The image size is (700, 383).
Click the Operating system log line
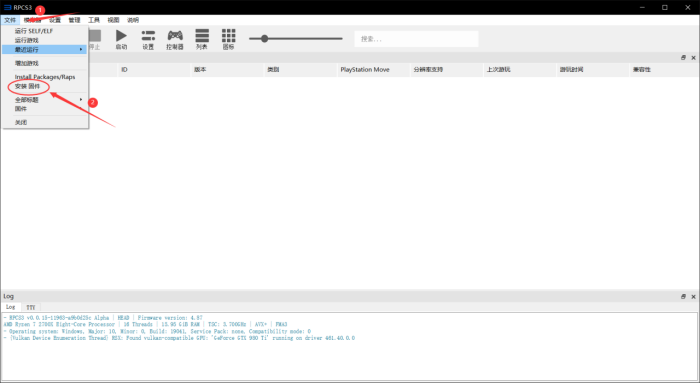157,331
